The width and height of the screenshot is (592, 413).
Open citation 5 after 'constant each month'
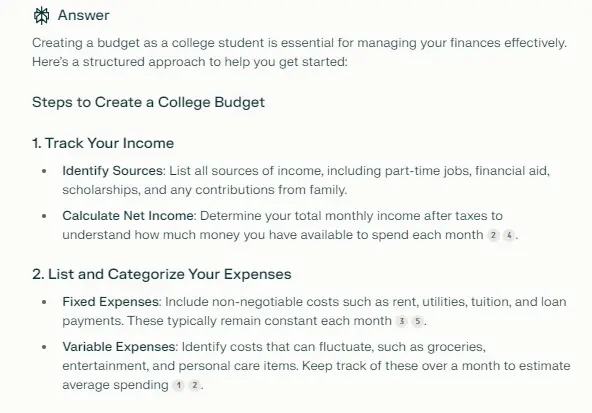point(418,321)
